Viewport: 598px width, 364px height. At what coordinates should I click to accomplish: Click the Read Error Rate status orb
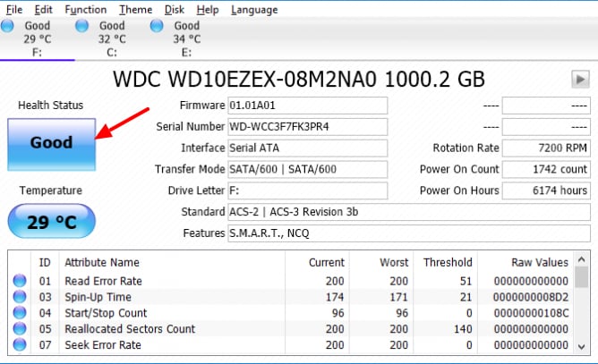point(20,281)
